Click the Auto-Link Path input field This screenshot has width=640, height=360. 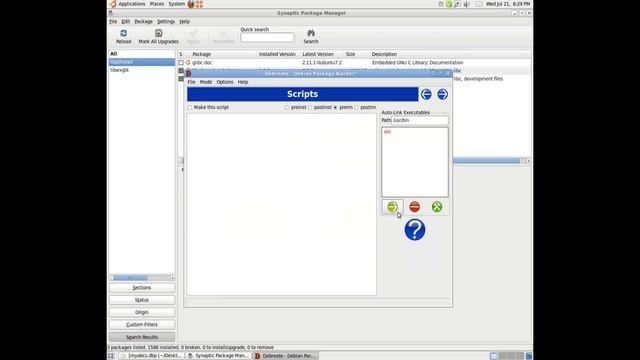tap(420, 120)
